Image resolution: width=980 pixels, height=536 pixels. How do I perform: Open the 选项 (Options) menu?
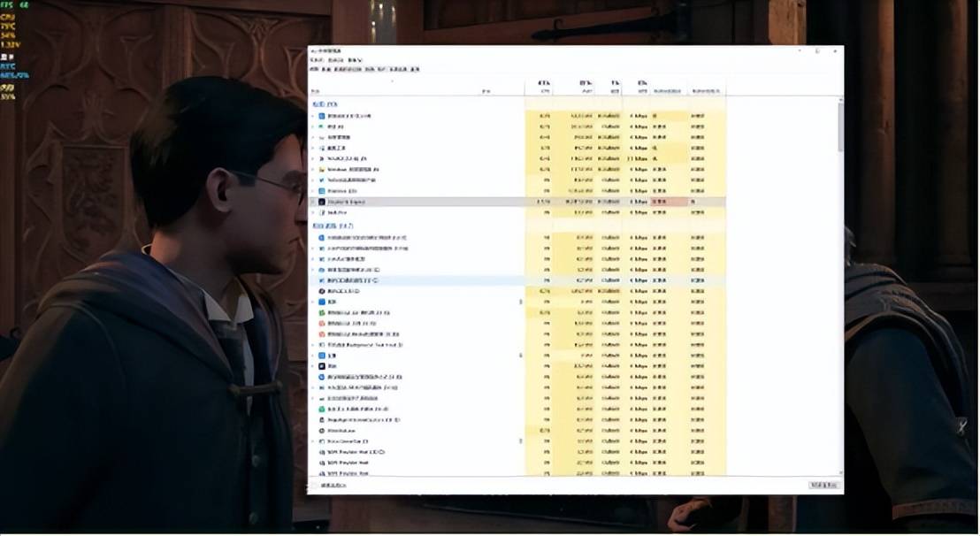tap(335, 60)
